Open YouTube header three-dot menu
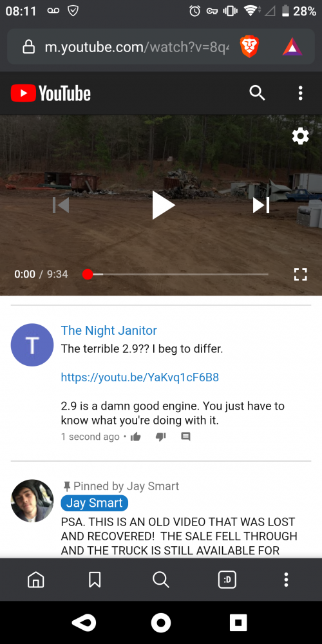This screenshot has width=322, height=644. tap(301, 93)
